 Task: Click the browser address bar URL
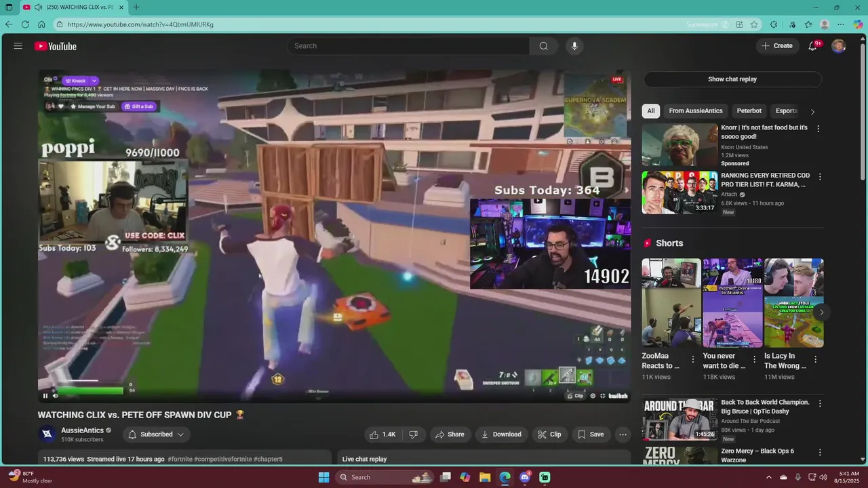tap(140, 24)
